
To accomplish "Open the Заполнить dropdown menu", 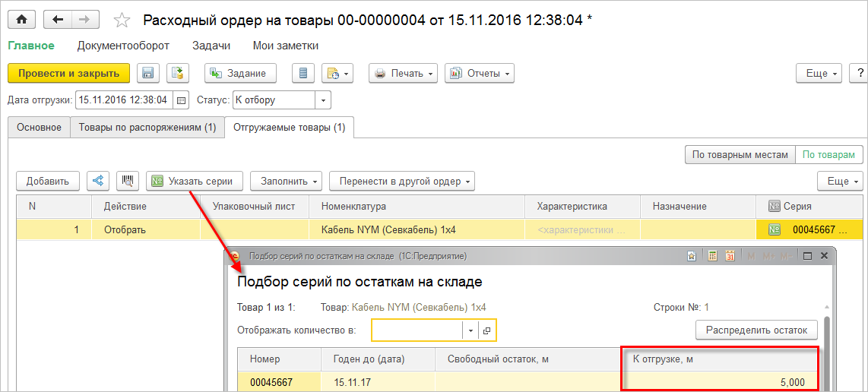I will coord(286,181).
